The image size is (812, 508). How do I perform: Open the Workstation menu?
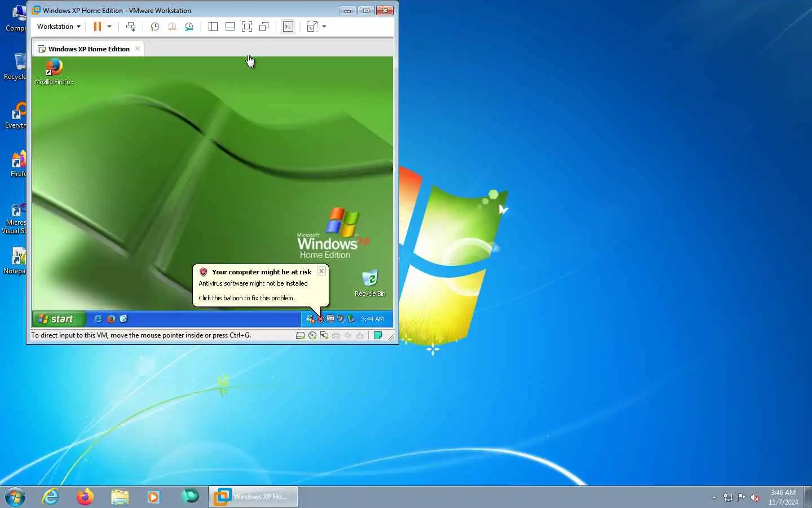click(59, 27)
